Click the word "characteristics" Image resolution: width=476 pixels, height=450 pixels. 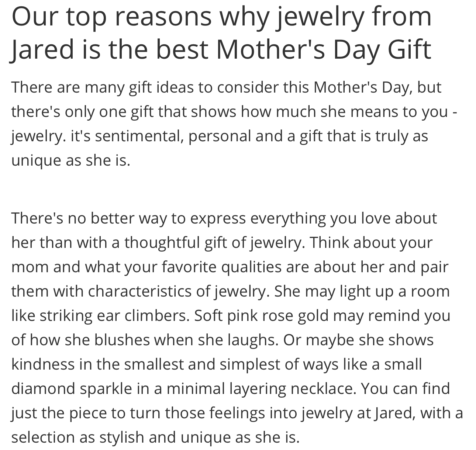pos(139,291)
